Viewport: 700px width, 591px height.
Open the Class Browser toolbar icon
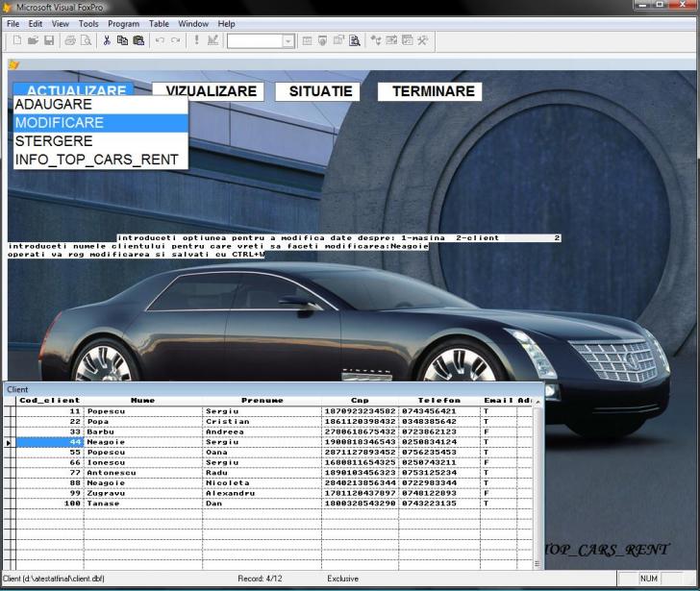[x=376, y=40]
